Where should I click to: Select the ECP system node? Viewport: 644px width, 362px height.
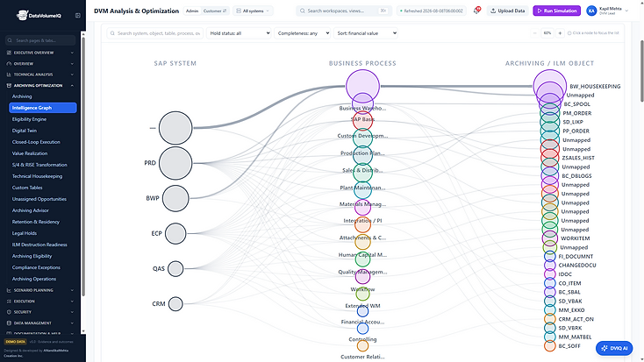click(x=175, y=233)
